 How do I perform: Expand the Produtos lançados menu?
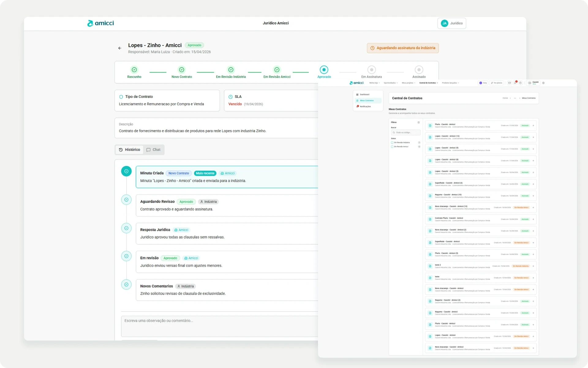(x=450, y=83)
